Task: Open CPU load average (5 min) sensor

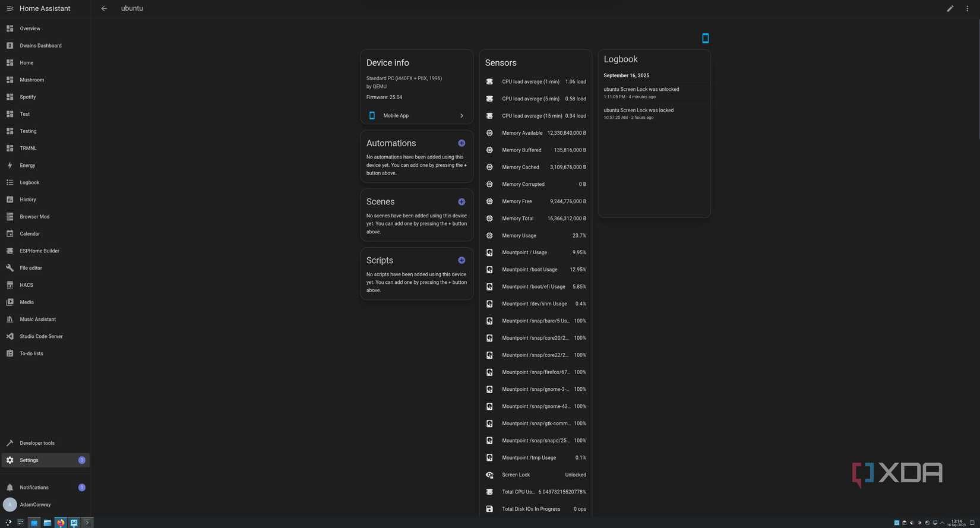Action: [536, 99]
